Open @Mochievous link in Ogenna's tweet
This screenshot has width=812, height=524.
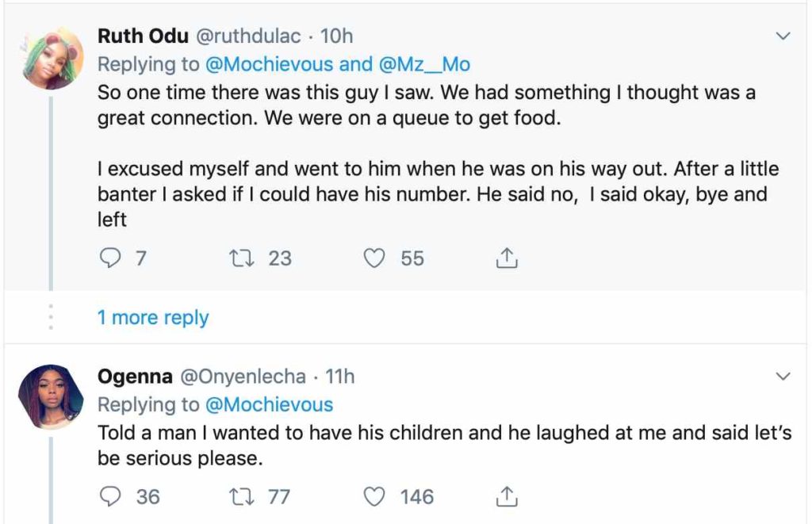[x=270, y=404]
